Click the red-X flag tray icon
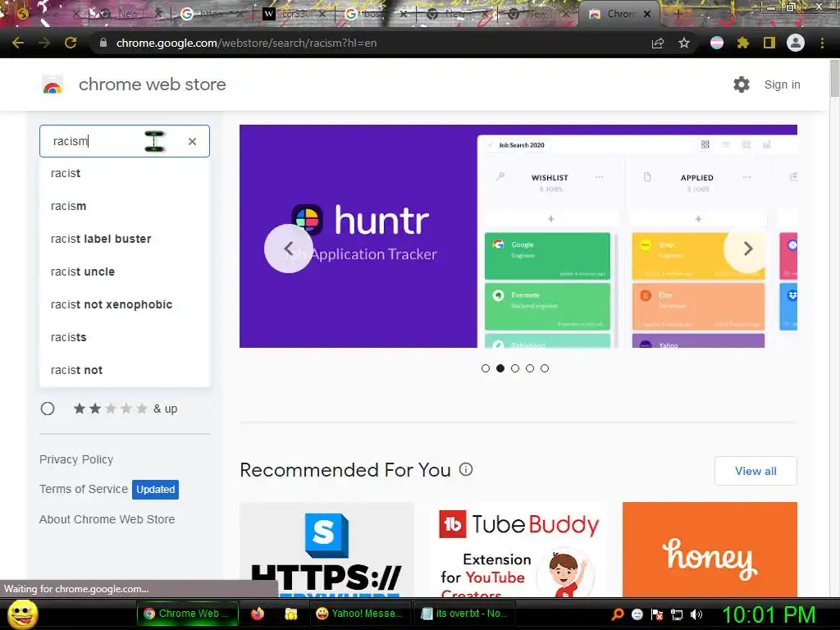This screenshot has height=630, width=840. 657,614
